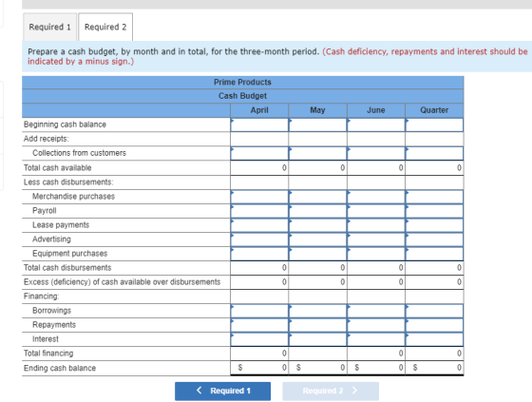
Task: Click the June Repayments cell
Action: [376, 325]
